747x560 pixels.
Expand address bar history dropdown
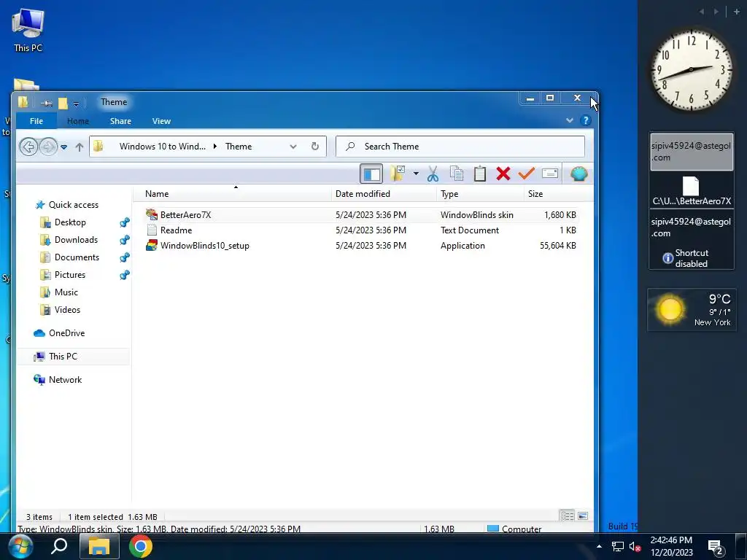(x=293, y=147)
